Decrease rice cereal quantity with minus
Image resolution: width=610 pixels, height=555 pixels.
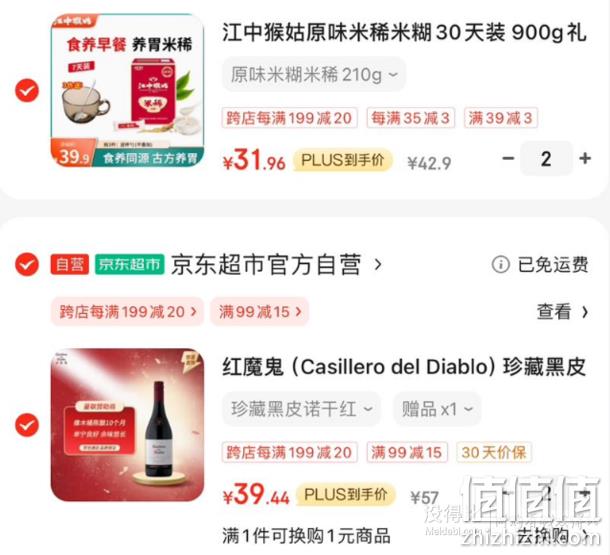click(508, 159)
